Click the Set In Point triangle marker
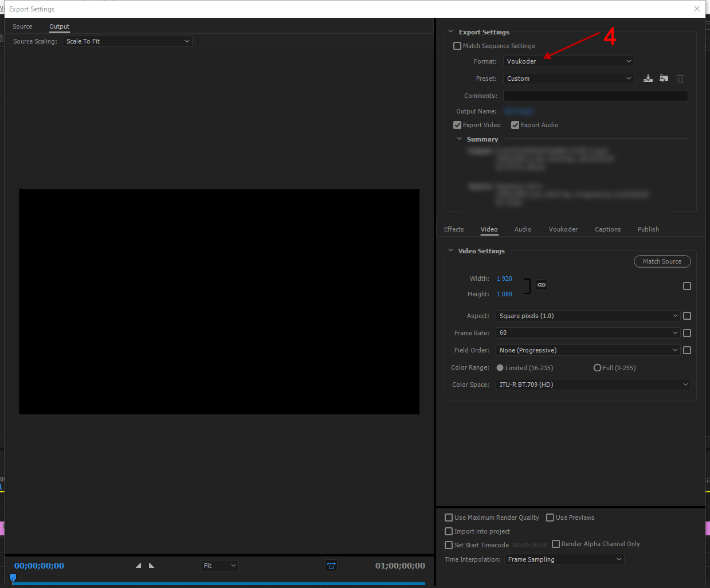The width and height of the screenshot is (710, 588). click(138, 566)
